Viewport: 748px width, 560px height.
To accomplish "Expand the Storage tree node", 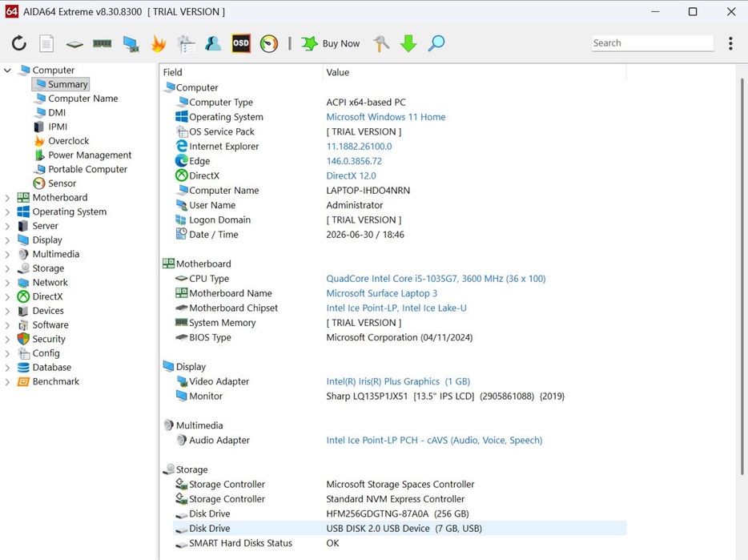I will pyautogui.click(x=7, y=268).
